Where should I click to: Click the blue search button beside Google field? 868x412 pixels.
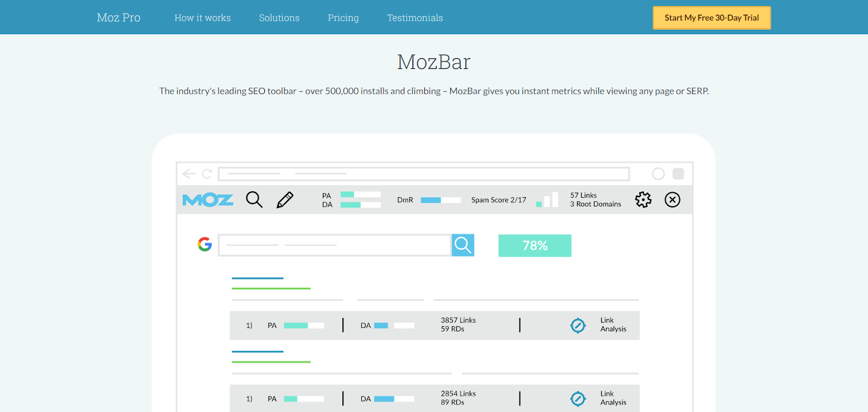[x=463, y=245]
